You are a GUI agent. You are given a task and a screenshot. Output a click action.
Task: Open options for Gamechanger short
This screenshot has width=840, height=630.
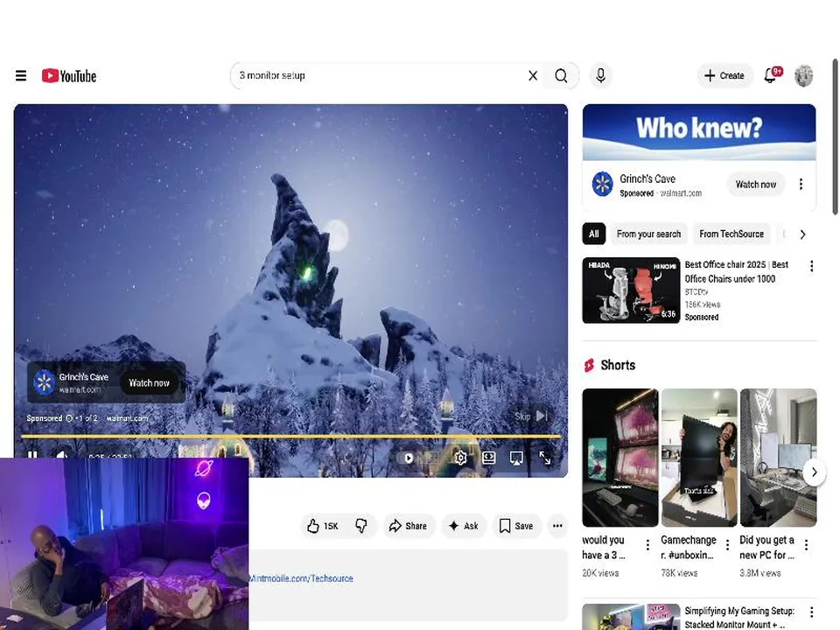click(x=727, y=545)
